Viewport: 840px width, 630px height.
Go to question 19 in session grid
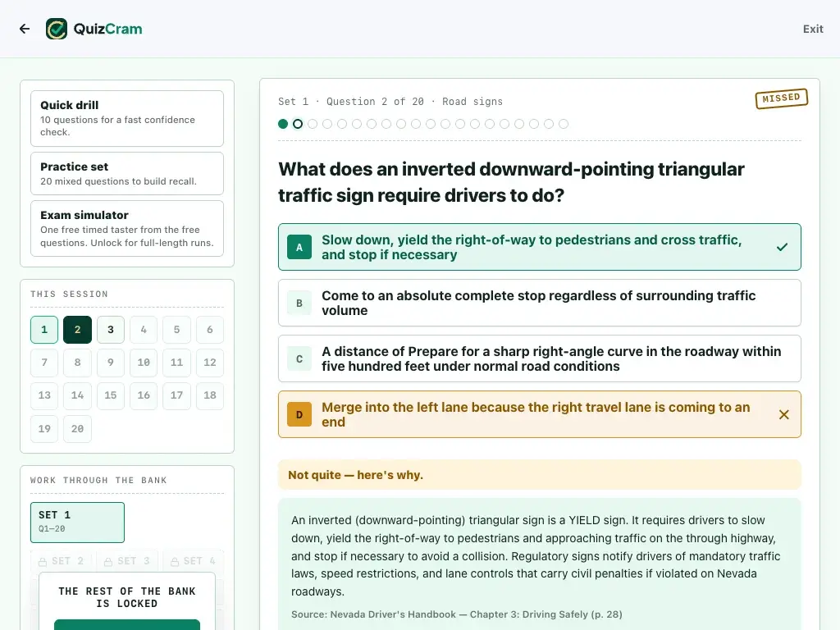(x=44, y=428)
